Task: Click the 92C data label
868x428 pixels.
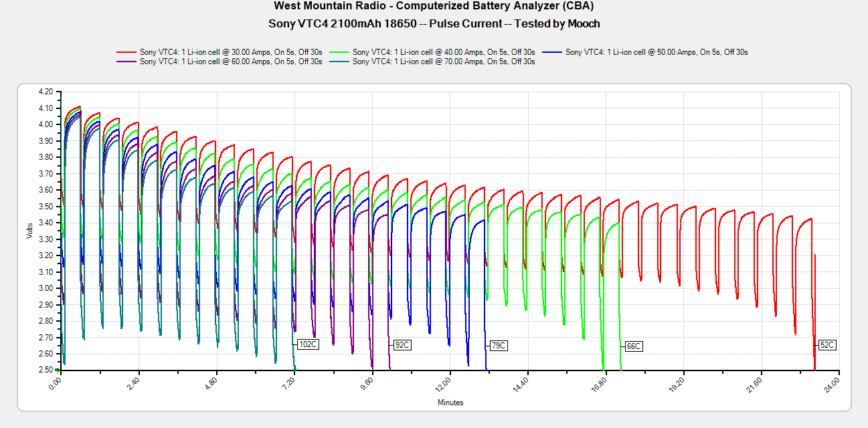Action: pyautogui.click(x=402, y=345)
